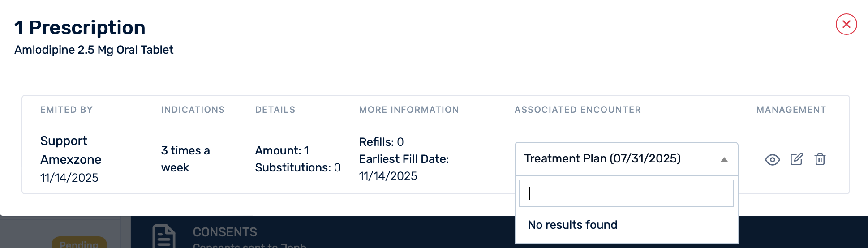The image size is (868, 248).
Task: Open the Consents section heading
Action: (225, 232)
